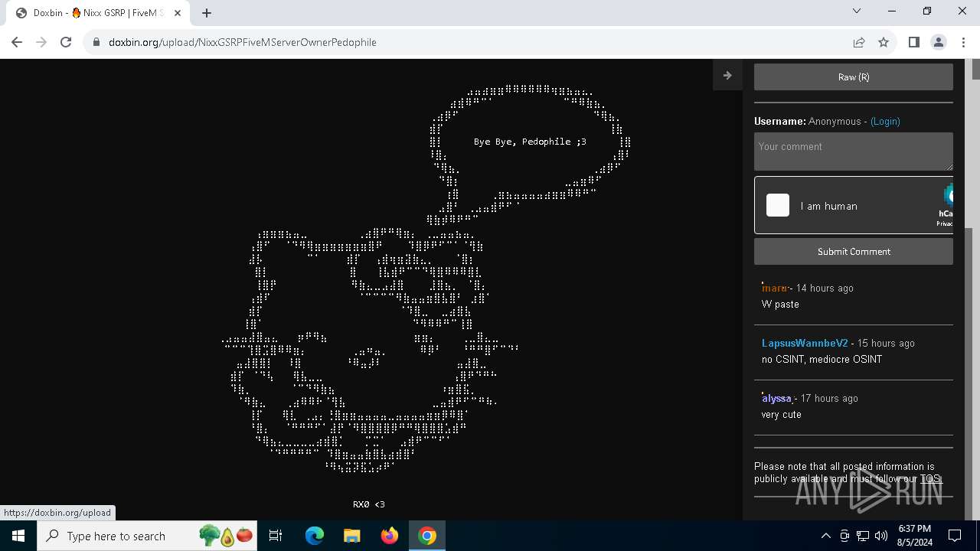
Task: Open Windows Start menu
Action: pos(18,536)
